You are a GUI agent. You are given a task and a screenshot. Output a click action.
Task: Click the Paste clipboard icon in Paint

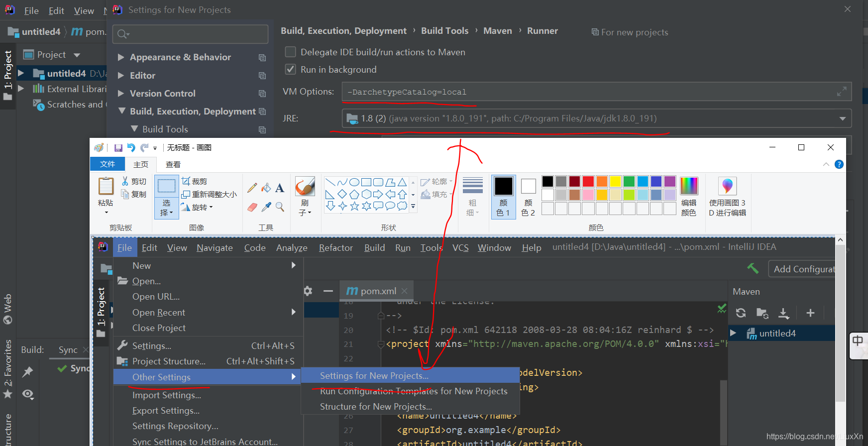coord(106,186)
